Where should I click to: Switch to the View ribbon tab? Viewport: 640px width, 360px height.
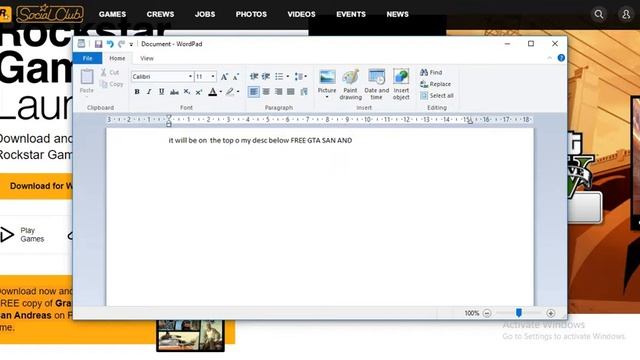tap(147, 58)
